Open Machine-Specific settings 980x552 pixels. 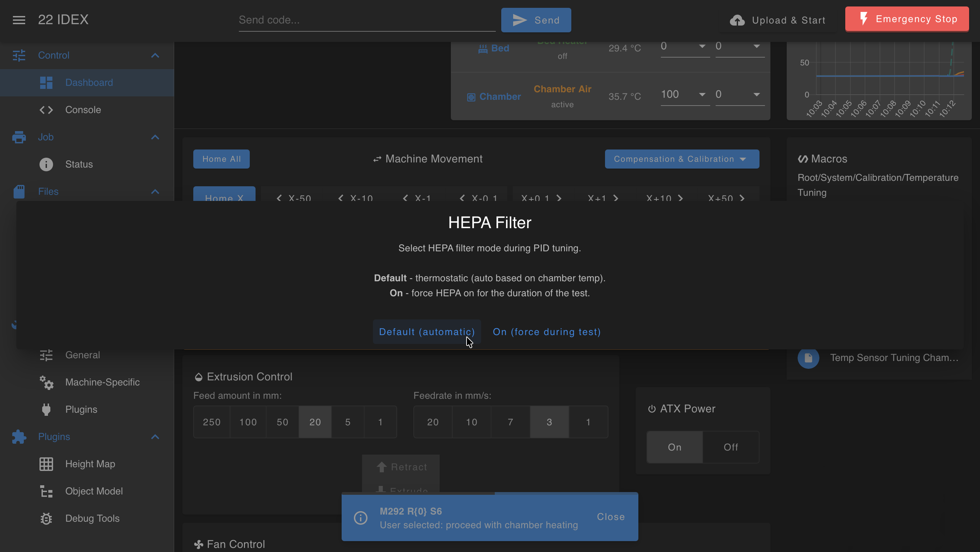coord(87,383)
